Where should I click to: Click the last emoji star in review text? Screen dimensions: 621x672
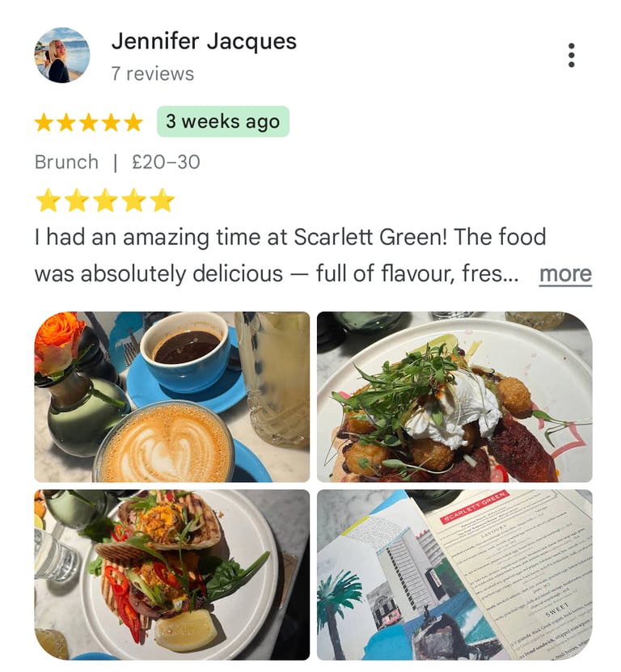pyautogui.click(x=162, y=200)
